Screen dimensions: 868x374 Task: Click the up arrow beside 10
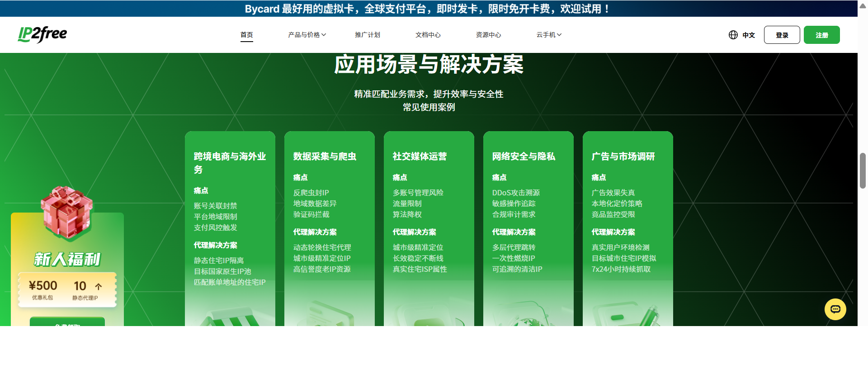click(x=99, y=286)
